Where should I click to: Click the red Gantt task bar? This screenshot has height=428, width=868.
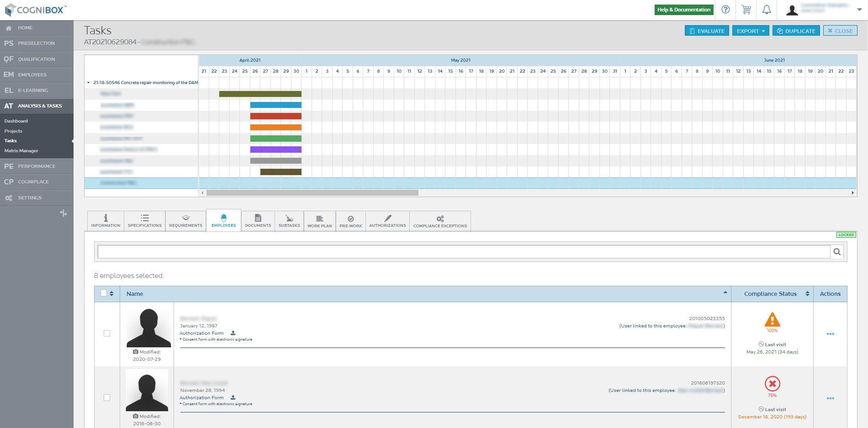point(276,116)
